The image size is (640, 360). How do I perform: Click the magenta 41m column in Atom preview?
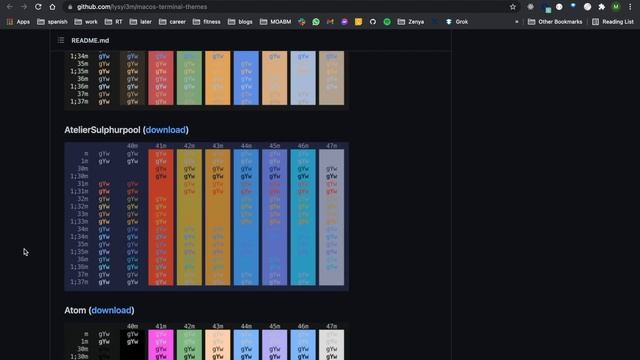tap(161, 345)
